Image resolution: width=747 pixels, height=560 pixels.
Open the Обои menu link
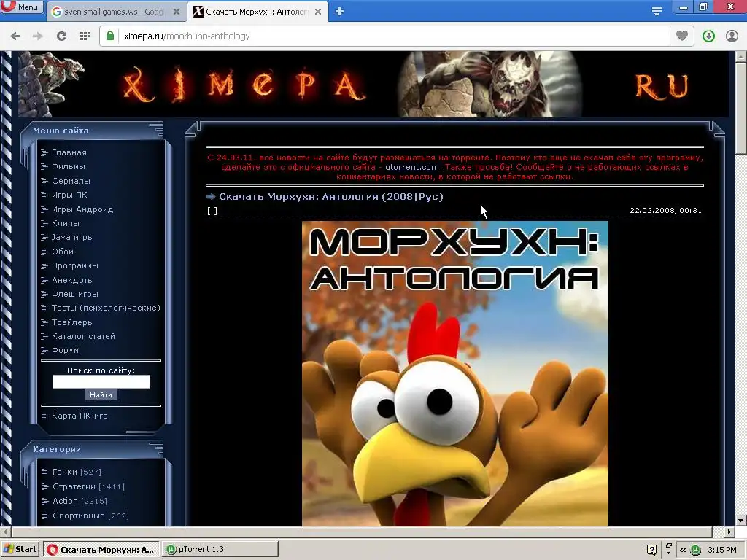point(63,252)
